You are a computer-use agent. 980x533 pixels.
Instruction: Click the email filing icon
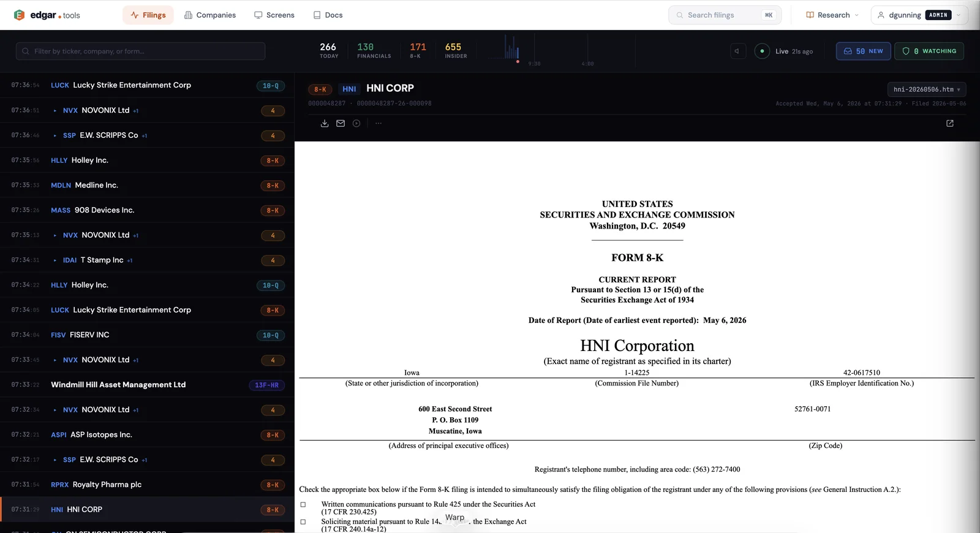pyautogui.click(x=341, y=123)
